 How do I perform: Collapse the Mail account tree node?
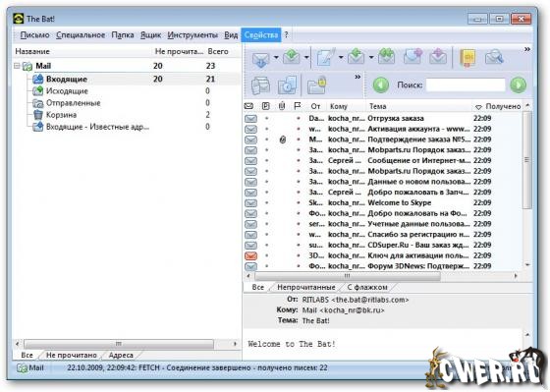(17, 66)
